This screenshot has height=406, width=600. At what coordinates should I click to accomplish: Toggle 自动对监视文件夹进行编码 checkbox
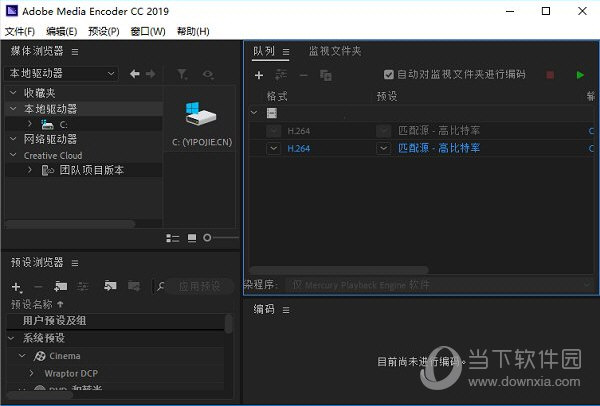coord(388,74)
